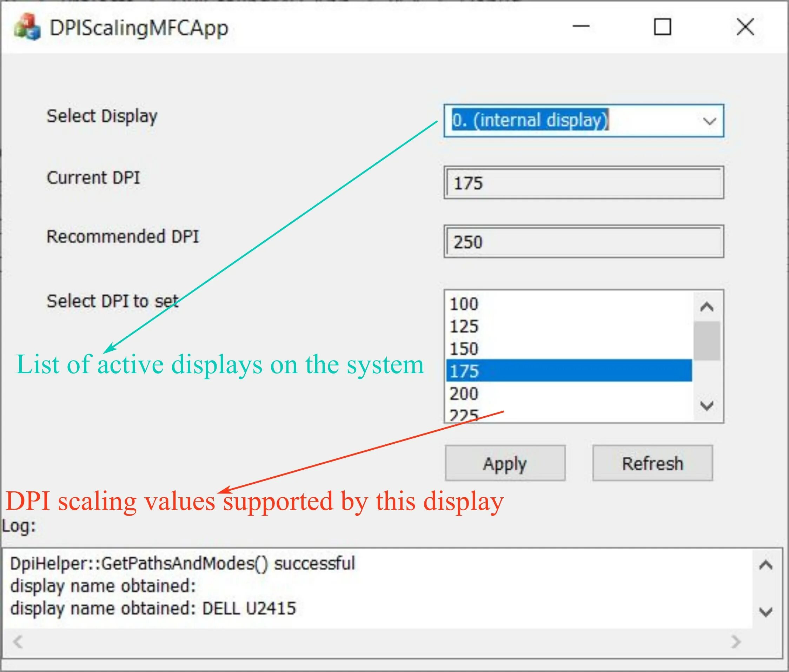Choose 200 in the DPI listbox

point(464,394)
